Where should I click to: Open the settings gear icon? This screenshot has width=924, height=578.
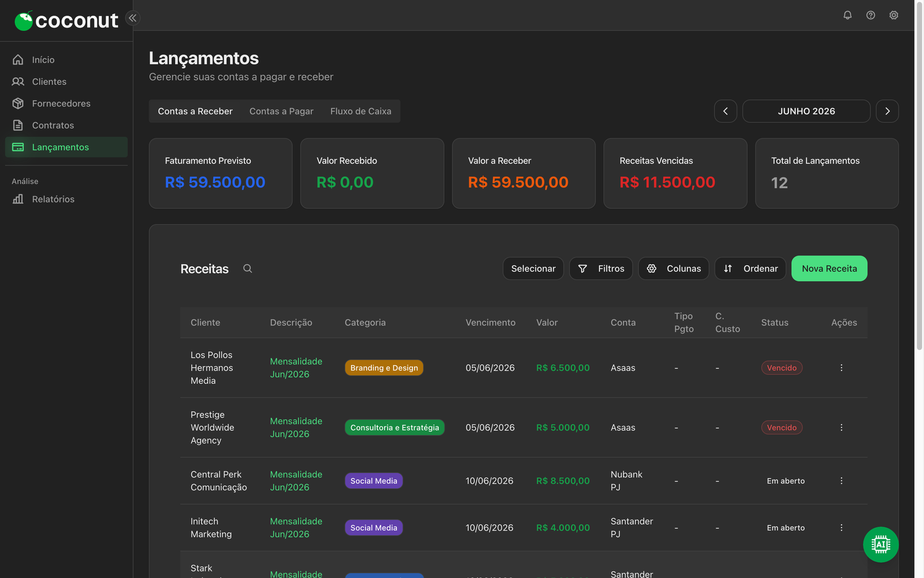click(893, 15)
